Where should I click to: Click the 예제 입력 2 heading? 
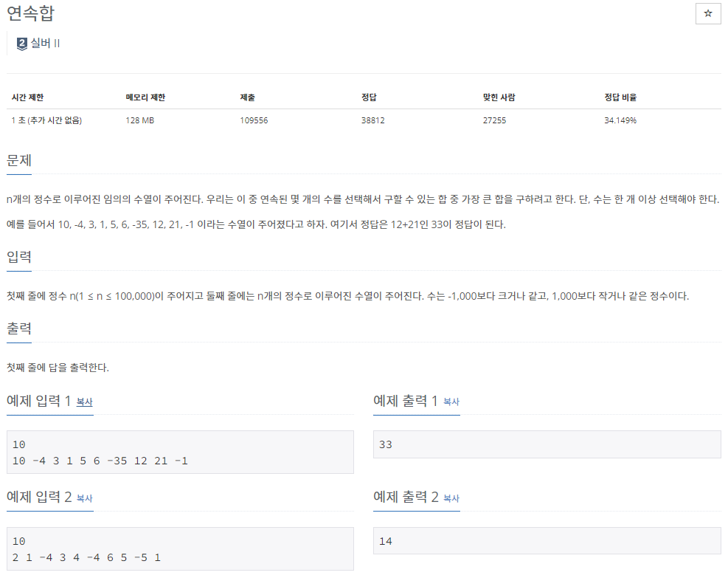pos(39,497)
